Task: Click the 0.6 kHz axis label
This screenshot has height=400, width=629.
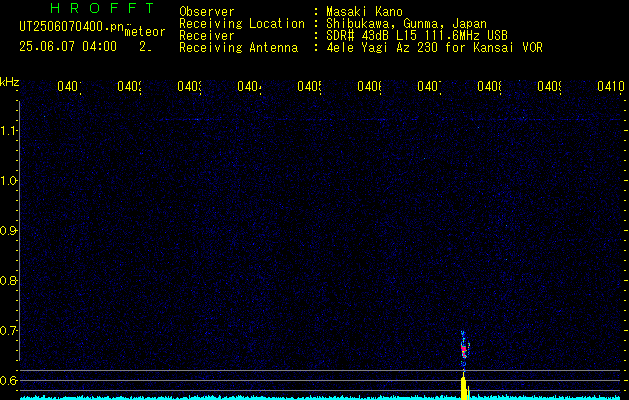Action: (x=8, y=380)
